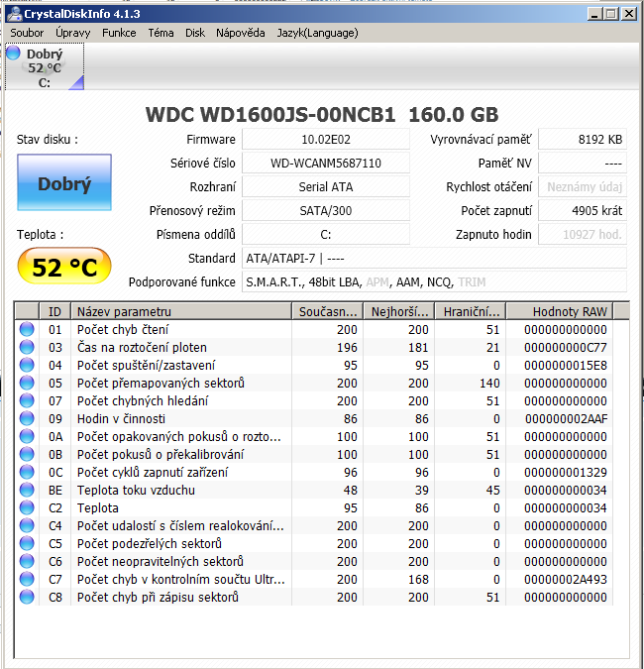
Task: Click the CrystalDiskInfo title bar app icon
Action: [x=15, y=14]
